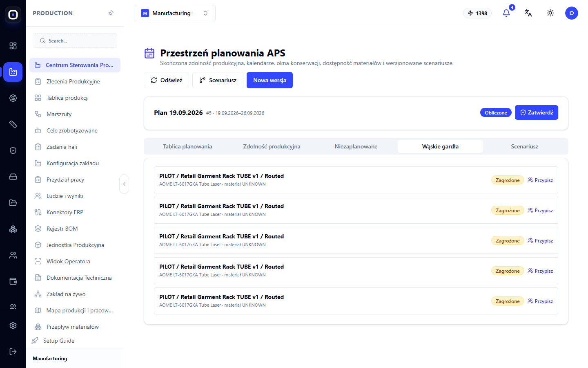Open the language translation icon

528,13
